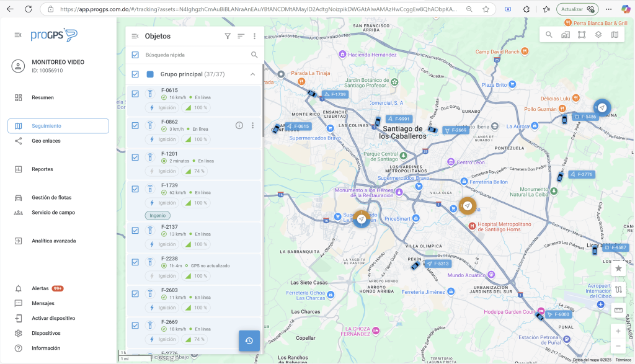
Task: Uncheck the F-0862 object checkbox
Action: [x=135, y=125]
